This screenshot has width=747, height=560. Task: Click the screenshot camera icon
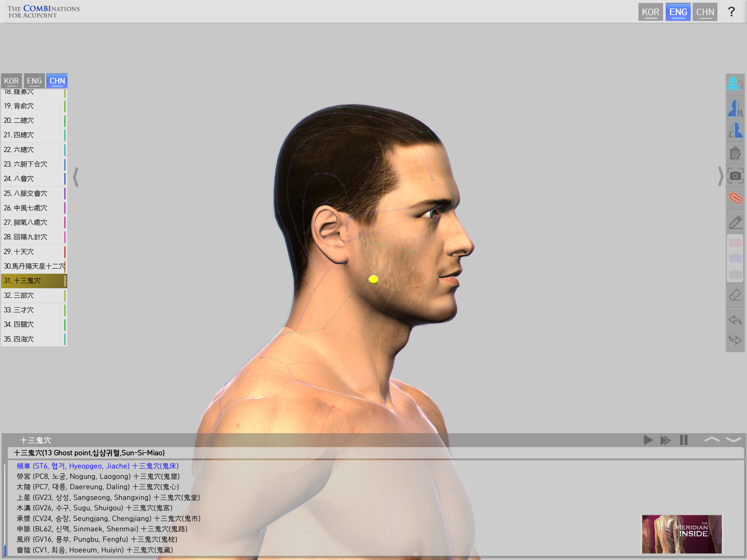point(735,176)
